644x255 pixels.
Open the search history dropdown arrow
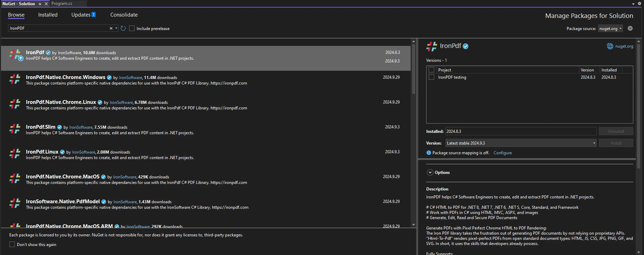(116, 28)
